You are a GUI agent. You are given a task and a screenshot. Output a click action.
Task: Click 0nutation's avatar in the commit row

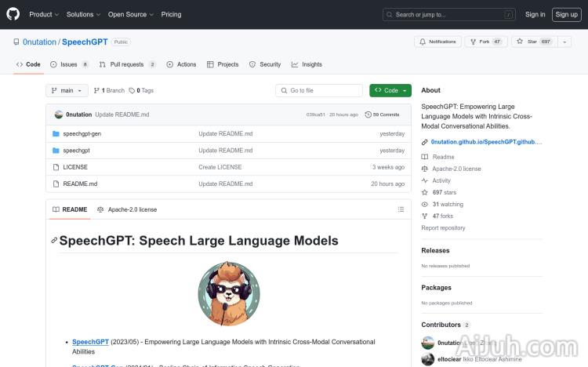click(58, 114)
